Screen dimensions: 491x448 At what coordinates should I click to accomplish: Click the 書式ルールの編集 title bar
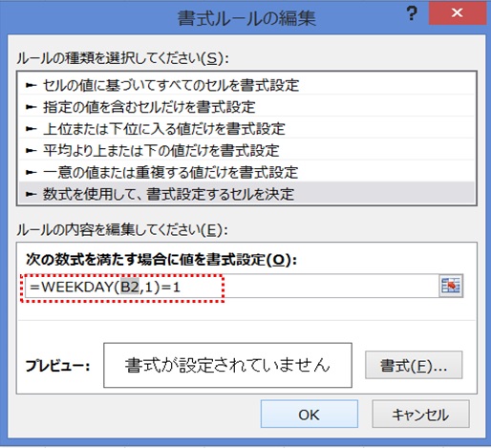click(246, 18)
